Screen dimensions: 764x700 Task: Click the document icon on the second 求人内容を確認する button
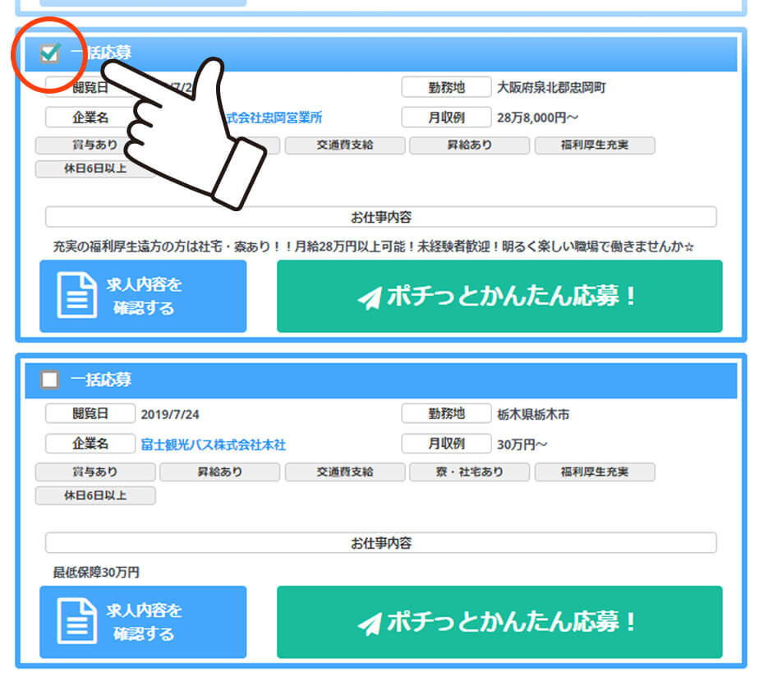click(77, 622)
